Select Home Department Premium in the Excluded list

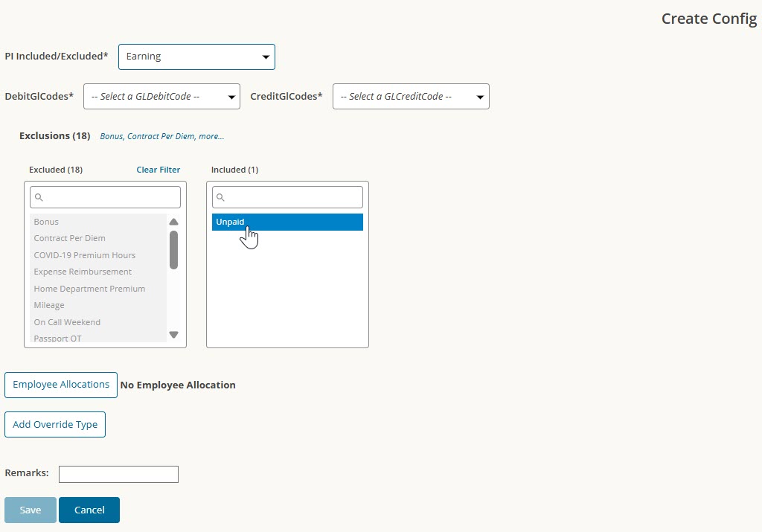(x=98, y=289)
